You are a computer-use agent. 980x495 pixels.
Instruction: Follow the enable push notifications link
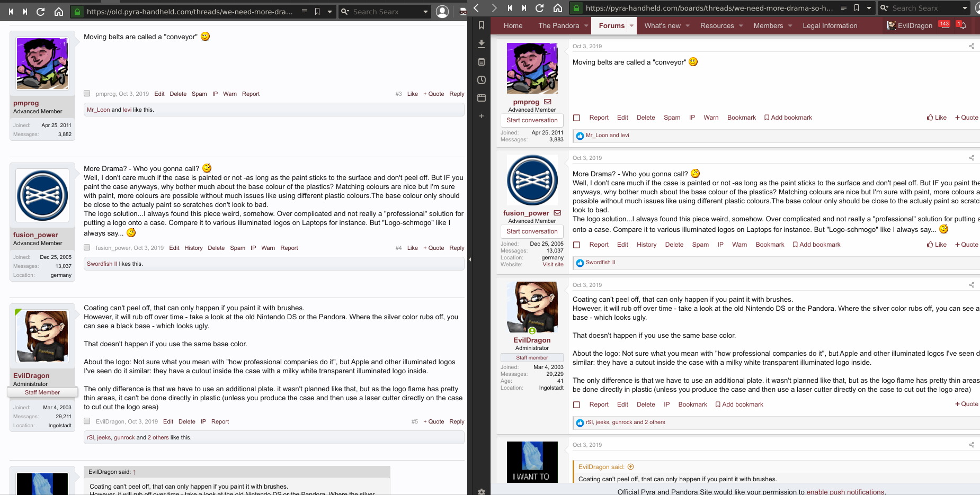(845, 492)
